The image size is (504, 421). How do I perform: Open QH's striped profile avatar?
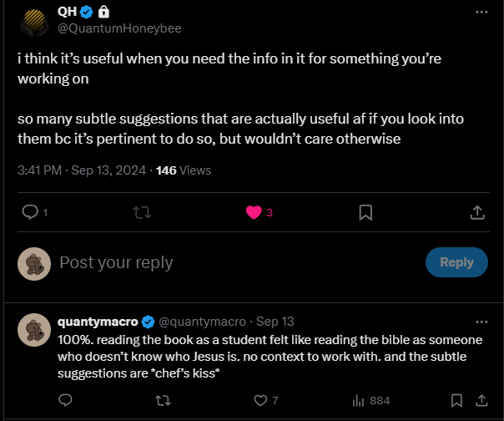[x=34, y=23]
